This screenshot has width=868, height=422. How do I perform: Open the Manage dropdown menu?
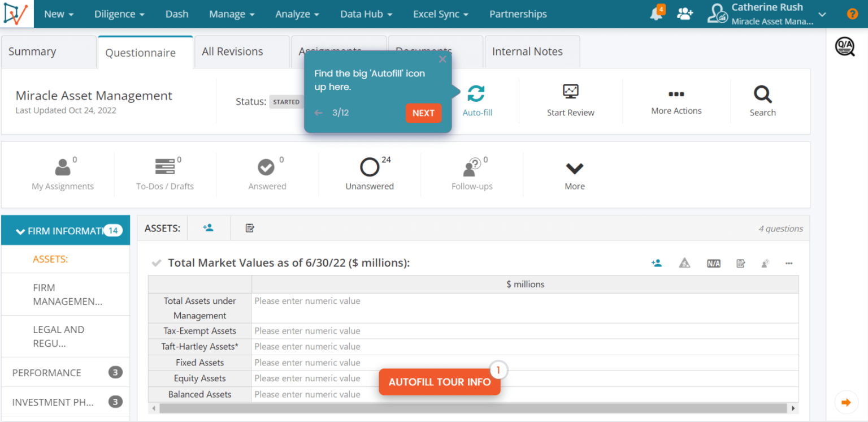pyautogui.click(x=232, y=14)
